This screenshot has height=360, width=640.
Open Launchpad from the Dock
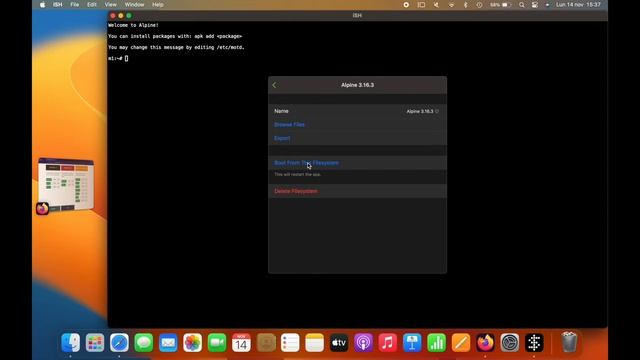pyautogui.click(x=95, y=342)
